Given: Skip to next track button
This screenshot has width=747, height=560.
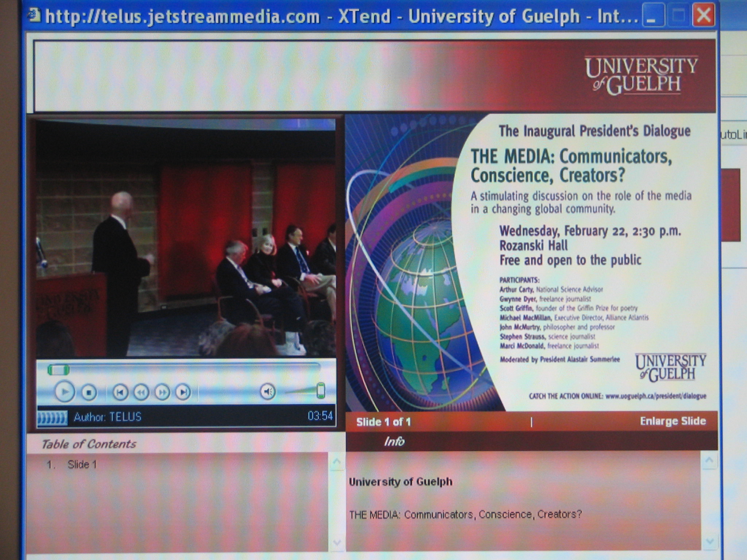Looking at the screenshot, I should [183, 392].
